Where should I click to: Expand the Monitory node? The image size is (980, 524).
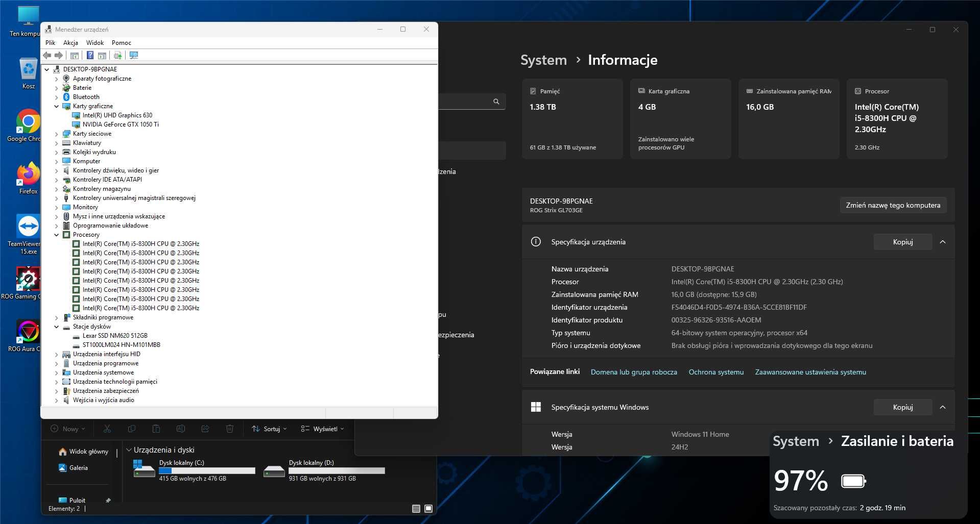point(57,207)
